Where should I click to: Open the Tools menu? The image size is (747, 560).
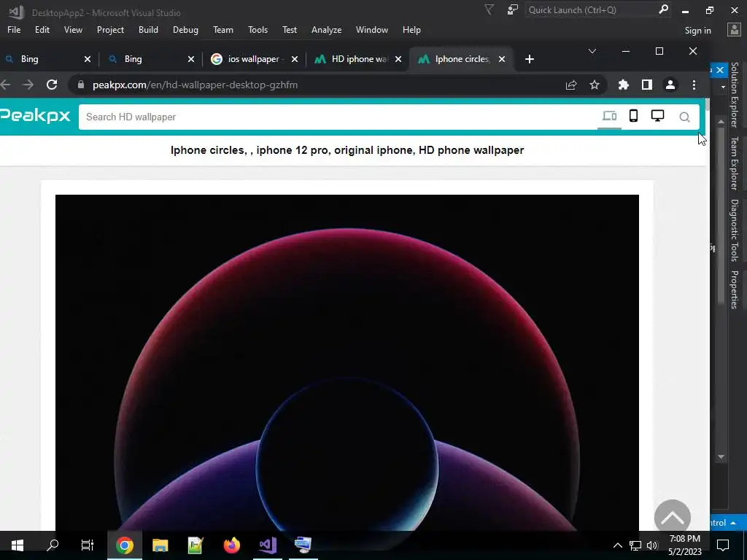258,29
